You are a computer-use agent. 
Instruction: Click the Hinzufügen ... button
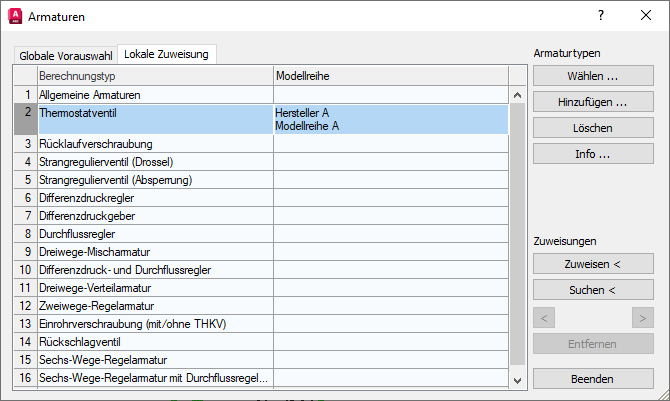593,102
